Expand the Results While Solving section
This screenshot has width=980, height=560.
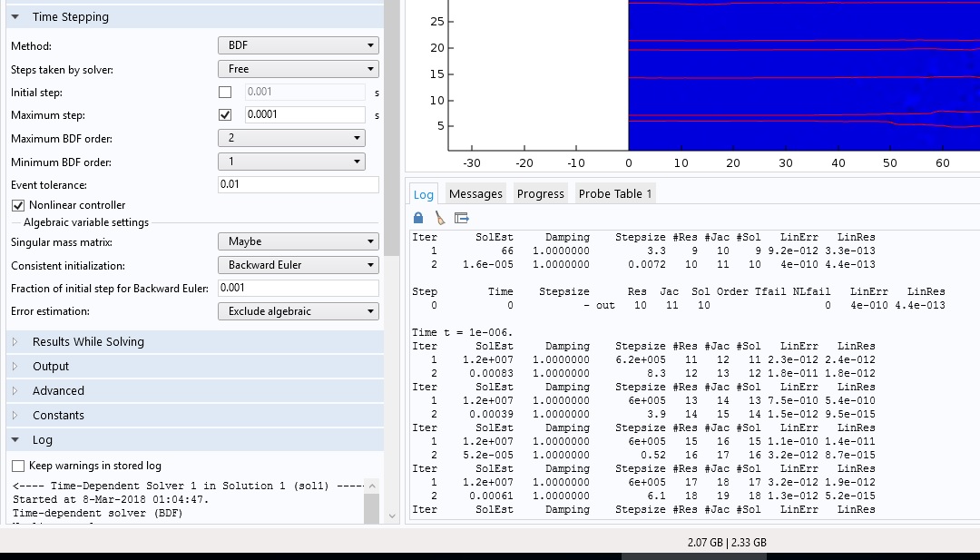click(x=87, y=342)
